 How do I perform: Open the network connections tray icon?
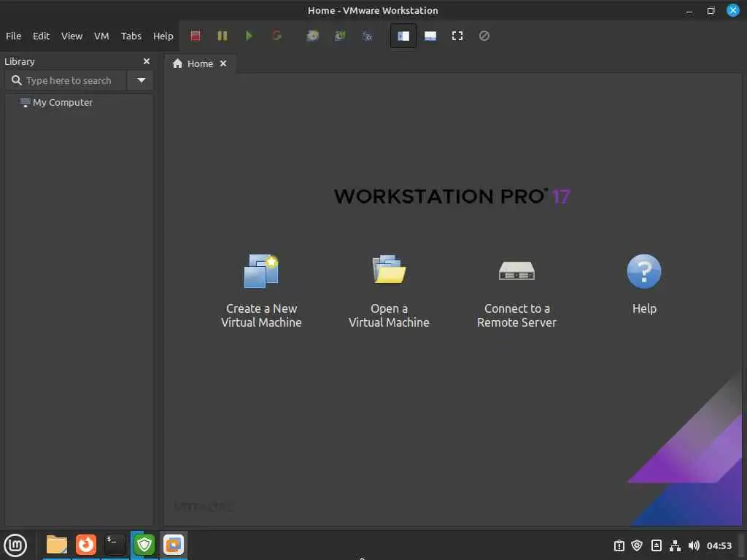(675, 545)
